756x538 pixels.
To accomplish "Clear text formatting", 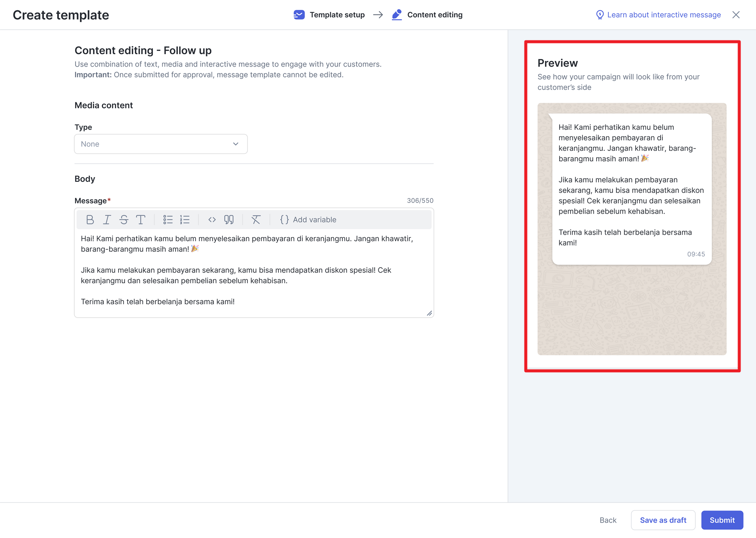I will (256, 220).
